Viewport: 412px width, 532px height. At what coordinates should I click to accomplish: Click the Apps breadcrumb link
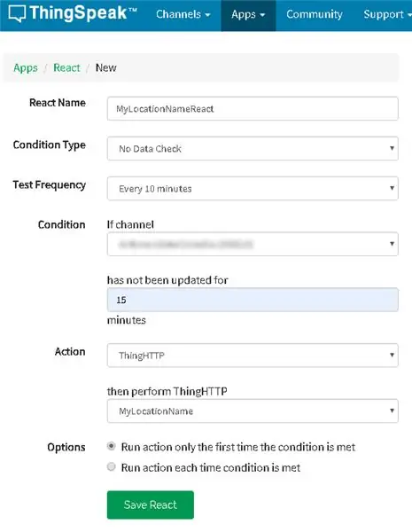point(26,68)
